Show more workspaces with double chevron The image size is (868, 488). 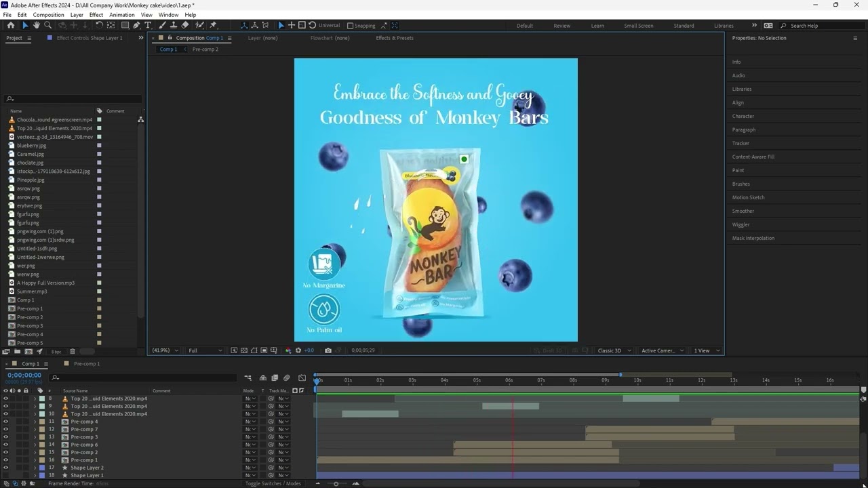coord(754,26)
